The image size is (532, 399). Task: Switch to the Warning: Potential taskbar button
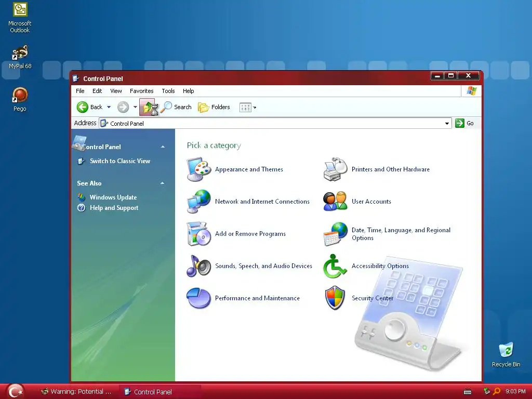point(76,392)
